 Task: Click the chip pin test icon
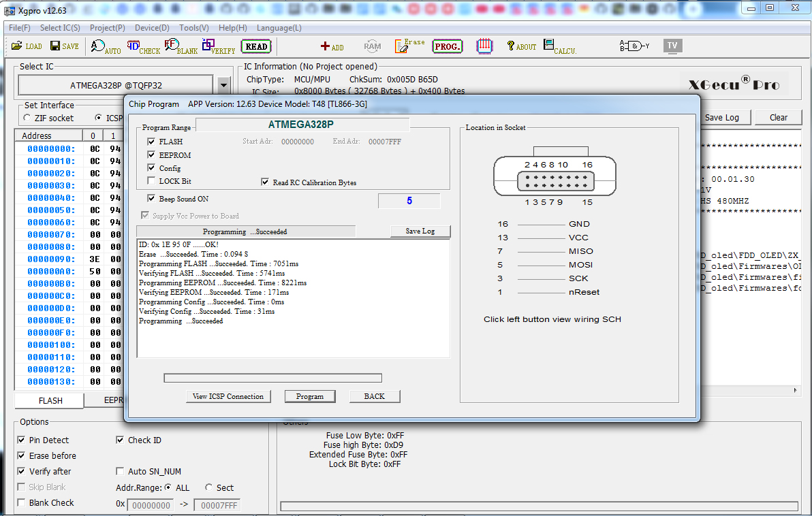tap(484, 46)
